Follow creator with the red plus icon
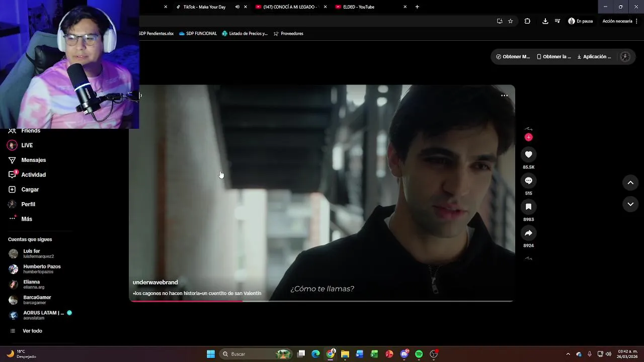This screenshot has height=362, width=644. 528,137
